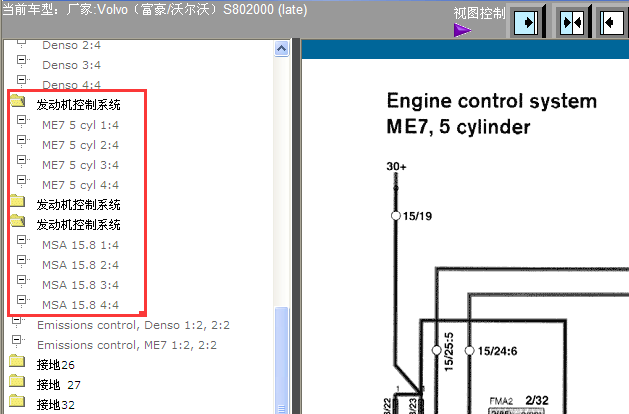This screenshot has width=629, height=414.
Task: Click the node icon beside ME7 5 cyl 3:4
Action: (22, 160)
